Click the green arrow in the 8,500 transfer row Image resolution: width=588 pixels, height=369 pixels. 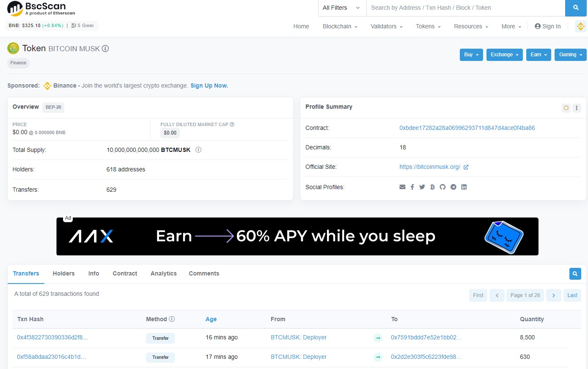(x=378, y=338)
